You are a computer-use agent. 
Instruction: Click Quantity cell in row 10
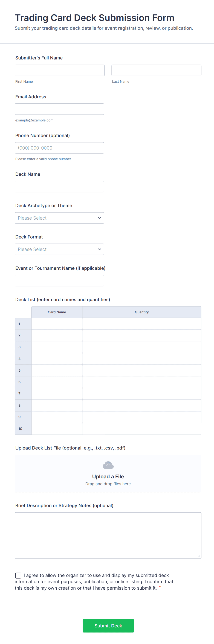tap(142, 429)
